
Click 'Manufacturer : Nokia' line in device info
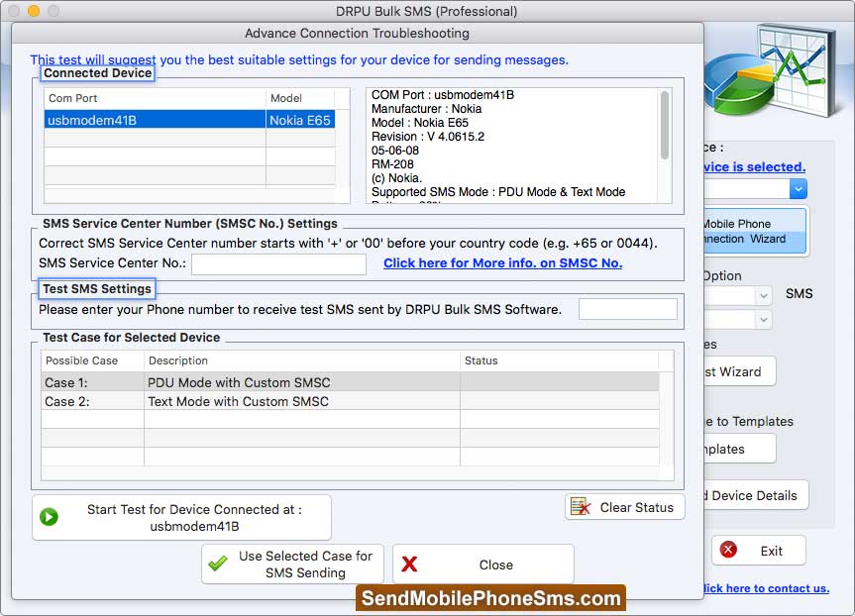[426, 109]
